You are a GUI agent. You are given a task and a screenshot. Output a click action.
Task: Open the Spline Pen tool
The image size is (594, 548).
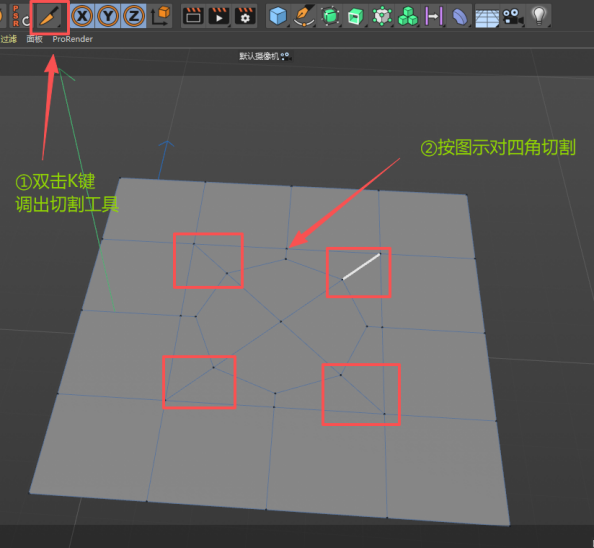tap(304, 16)
